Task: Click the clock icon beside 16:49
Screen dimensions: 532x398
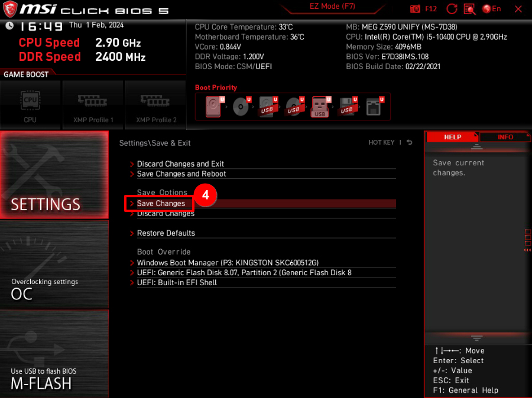Action: point(9,25)
